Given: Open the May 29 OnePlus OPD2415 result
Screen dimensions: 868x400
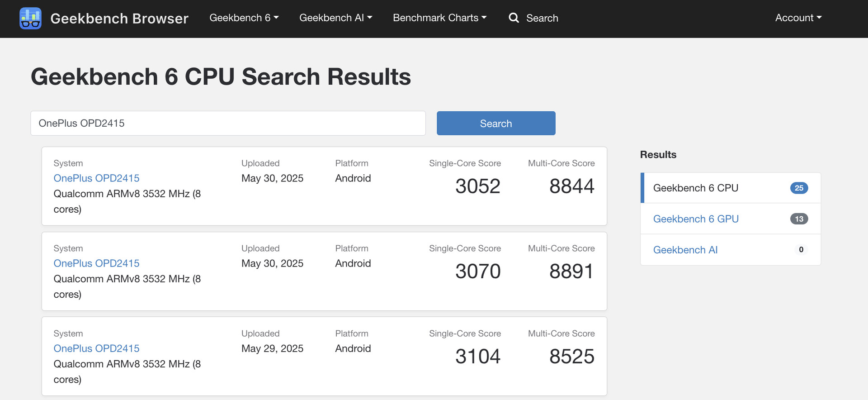Looking at the screenshot, I should (x=96, y=348).
